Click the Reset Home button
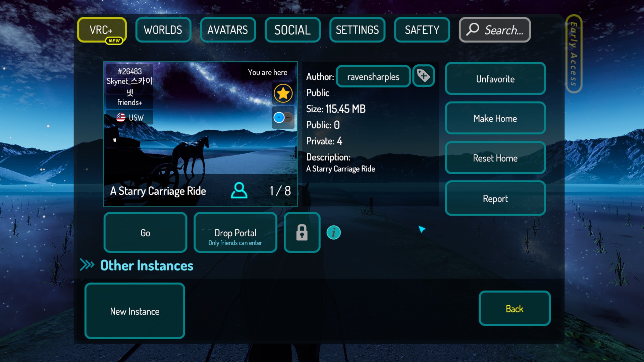Screen dimensions: 644x362 (495, 158)
